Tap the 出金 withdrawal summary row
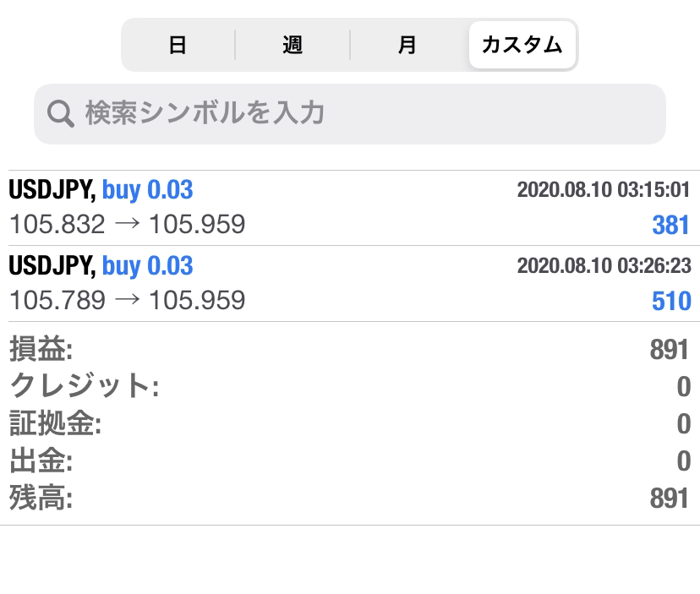Screen dimensions: 700x594 pyautogui.click(x=350, y=460)
